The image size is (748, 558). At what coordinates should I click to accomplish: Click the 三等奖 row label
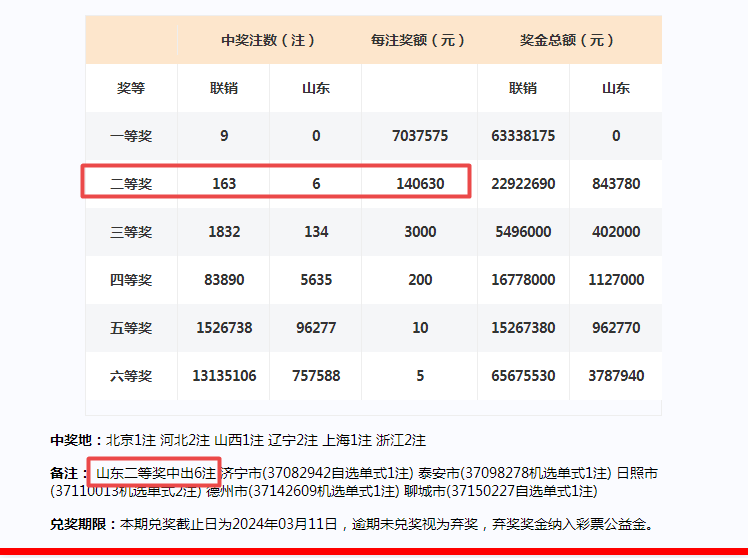(x=131, y=232)
